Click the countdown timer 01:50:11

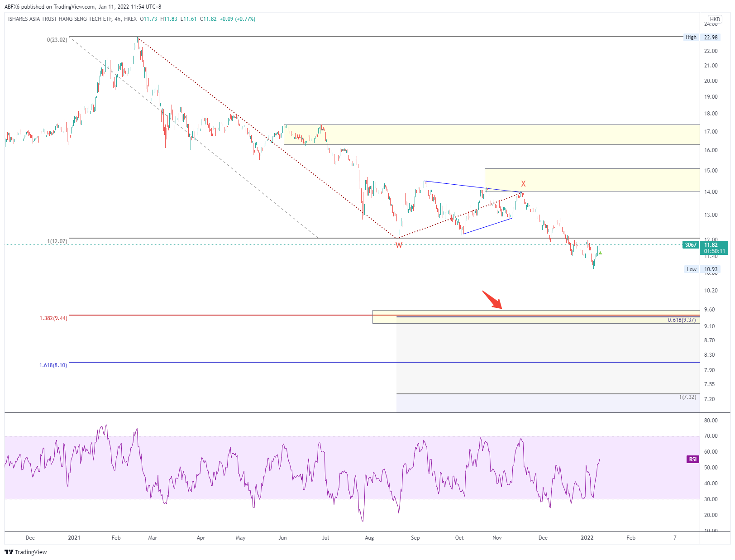click(x=715, y=251)
